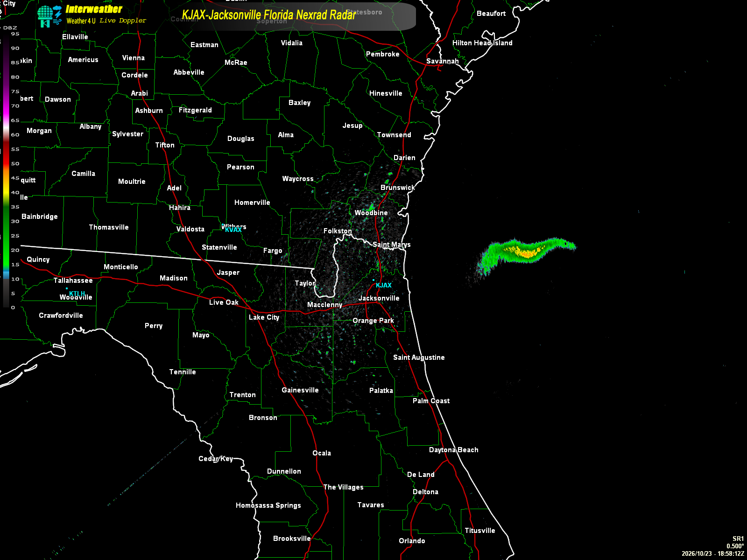The width and height of the screenshot is (747, 560).
Task: Click the Homosassa Springs label
Action: pyautogui.click(x=268, y=505)
